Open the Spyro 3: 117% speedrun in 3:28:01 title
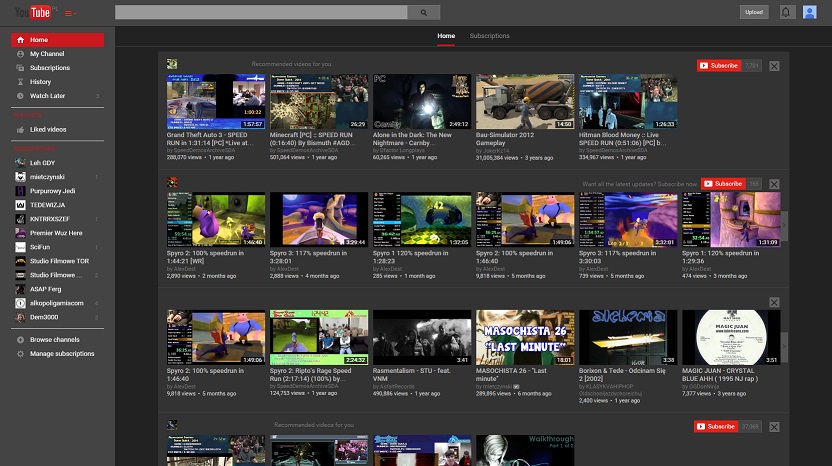832x466 pixels. 308,257
